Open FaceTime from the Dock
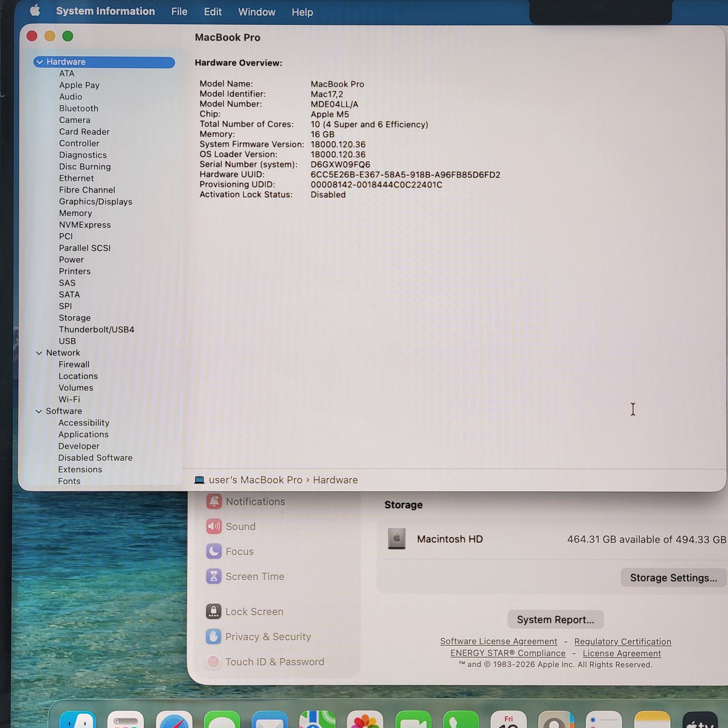This screenshot has width=728, height=728. tap(413, 720)
